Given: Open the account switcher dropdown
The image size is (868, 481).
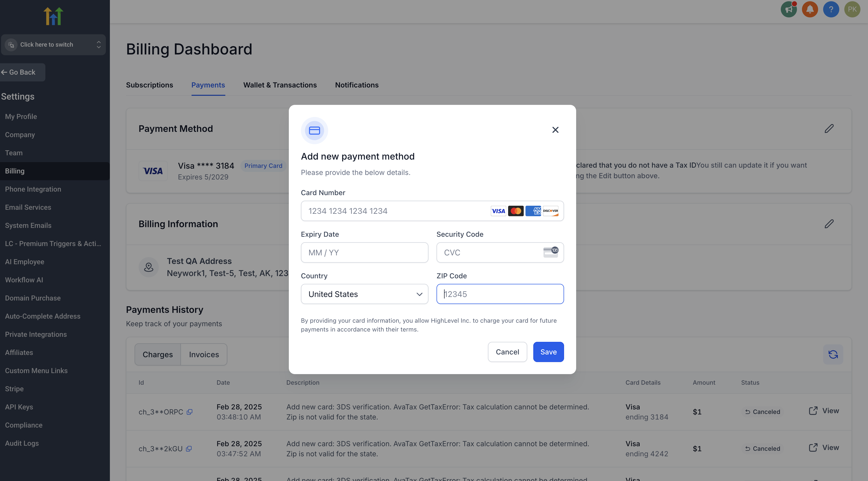Looking at the screenshot, I should click(x=53, y=44).
